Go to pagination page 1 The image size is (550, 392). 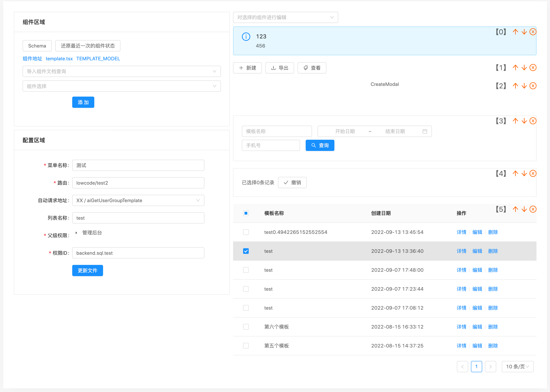point(476,367)
